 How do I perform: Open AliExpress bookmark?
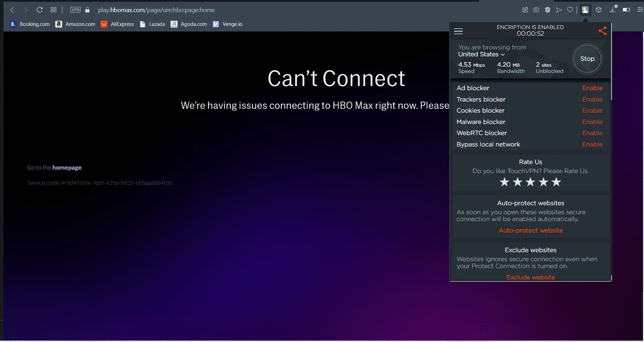(x=117, y=24)
